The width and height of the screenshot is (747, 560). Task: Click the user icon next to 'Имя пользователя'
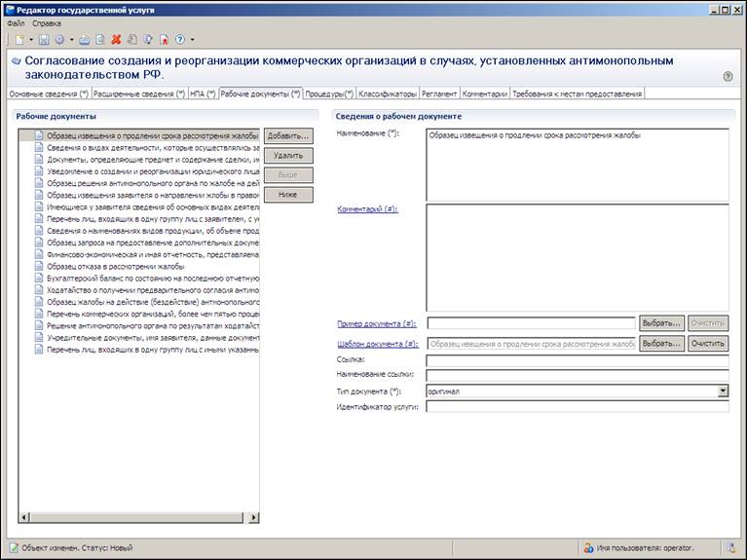pos(589,548)
